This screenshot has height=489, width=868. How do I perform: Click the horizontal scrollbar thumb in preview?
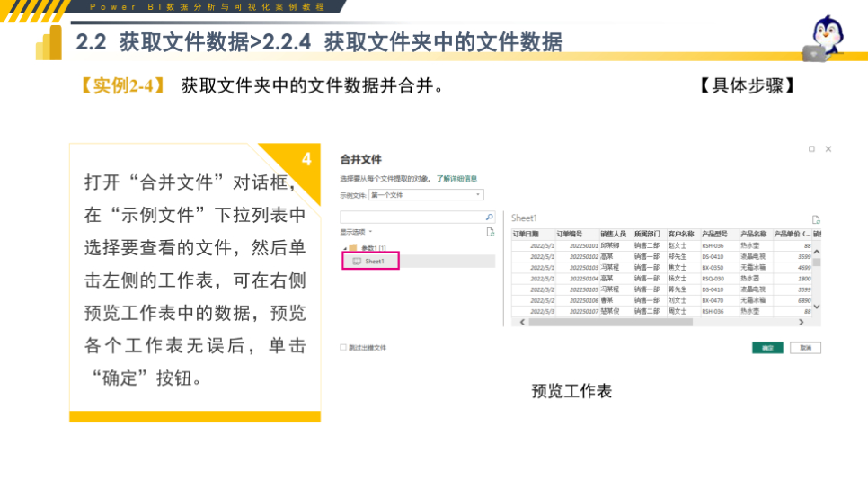click(x=611, y=322)
